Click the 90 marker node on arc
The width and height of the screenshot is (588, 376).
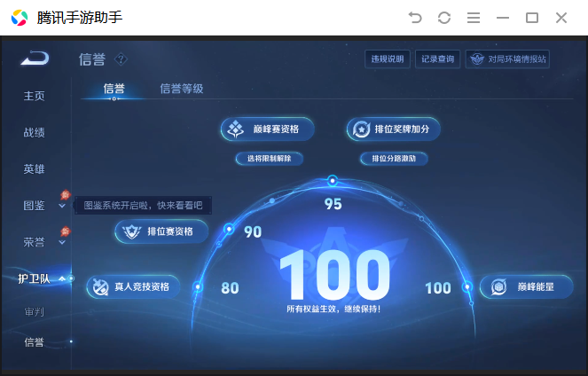click(x=229, y=229)
